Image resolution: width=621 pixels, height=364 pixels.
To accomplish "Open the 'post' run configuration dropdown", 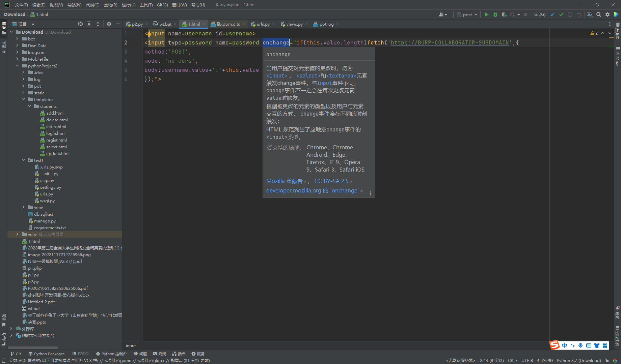I will click(x=476, y=14).
